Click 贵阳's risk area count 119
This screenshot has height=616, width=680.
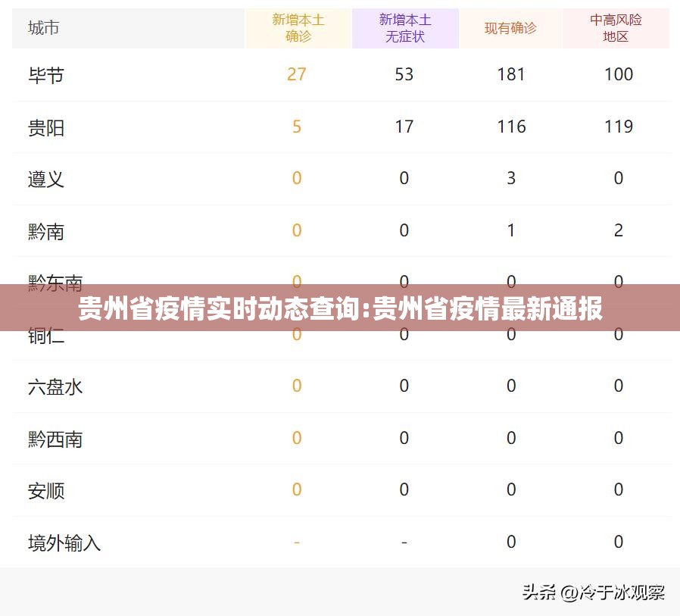[x=619, y=127]
